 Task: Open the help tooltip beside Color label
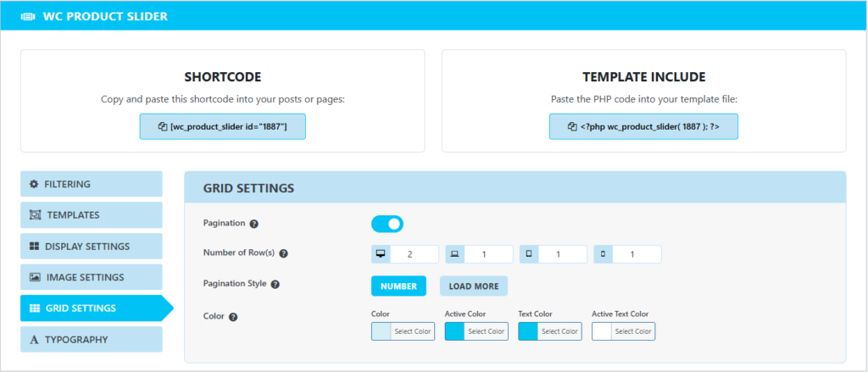click(233, 317)
